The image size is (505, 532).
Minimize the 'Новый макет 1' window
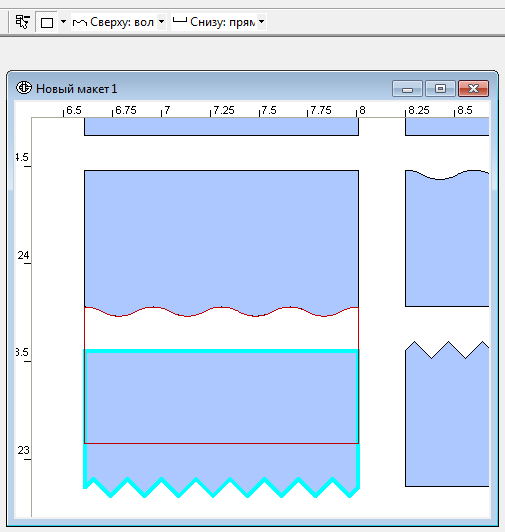(x=407, y=89)
